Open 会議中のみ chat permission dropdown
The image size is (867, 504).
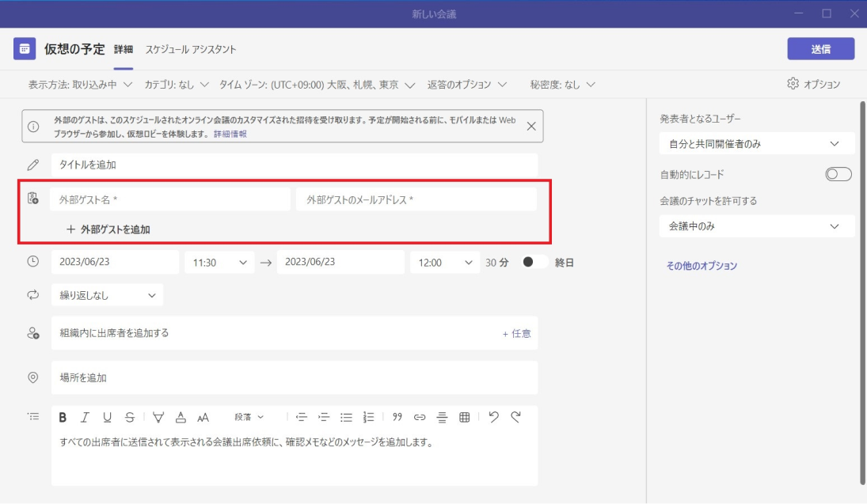coord(757,226)
